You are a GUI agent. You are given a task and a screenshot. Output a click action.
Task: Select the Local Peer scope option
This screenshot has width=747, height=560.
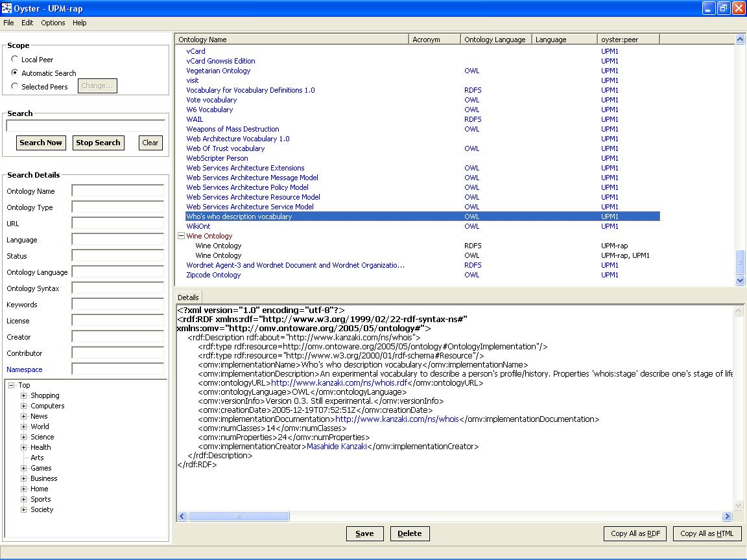14,60
